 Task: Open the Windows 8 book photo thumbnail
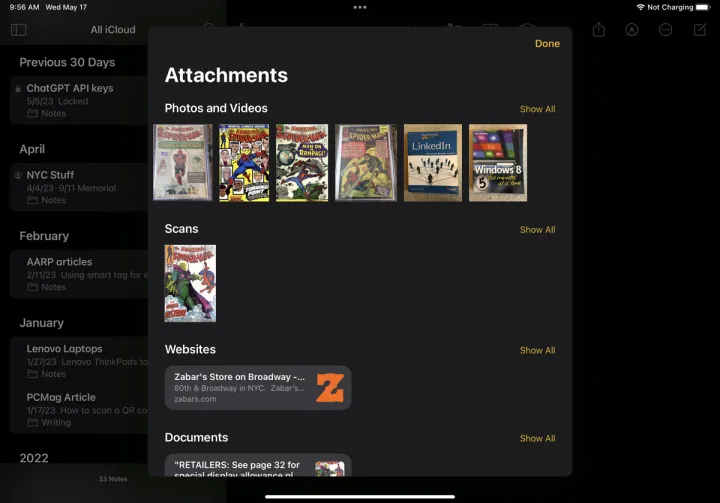pos(497,163)
